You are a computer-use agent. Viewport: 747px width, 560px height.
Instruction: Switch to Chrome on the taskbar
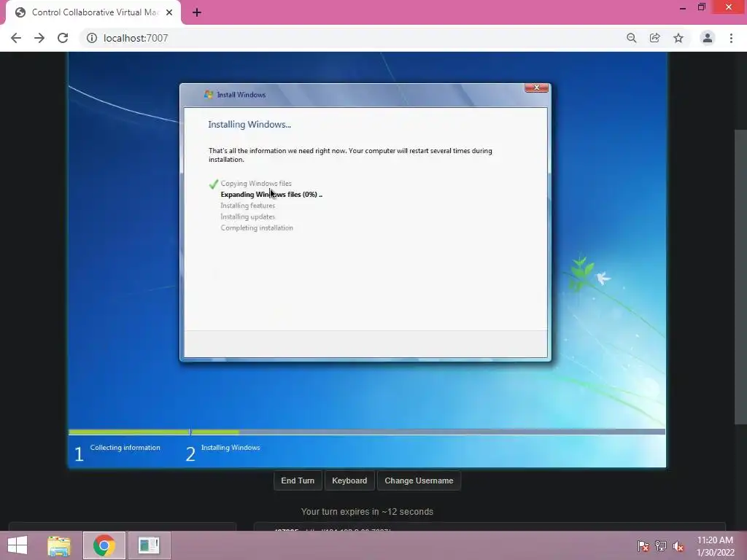pyautogui.click(x=104, y=545)
